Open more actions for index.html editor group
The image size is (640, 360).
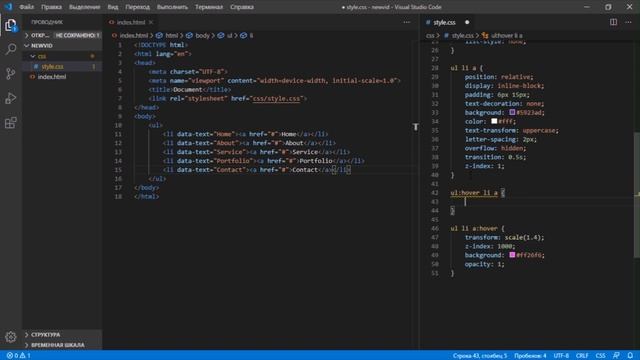click(x=407, y=22)
